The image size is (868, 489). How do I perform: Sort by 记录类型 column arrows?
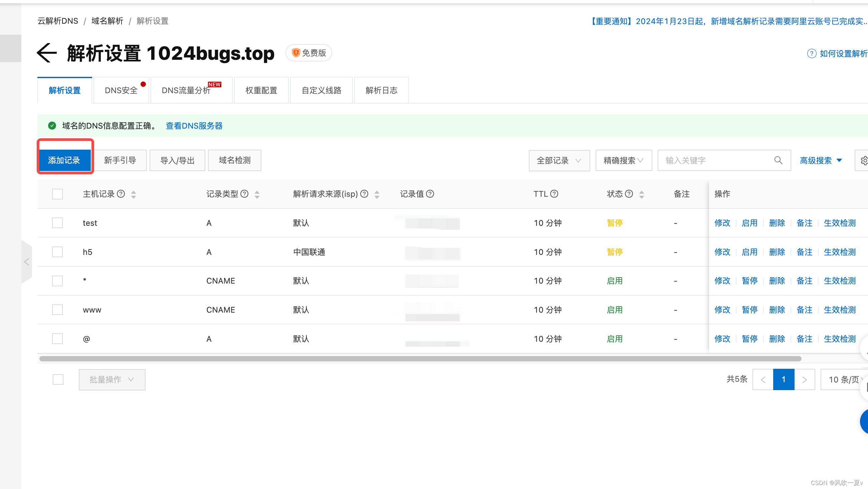point(257,194)
